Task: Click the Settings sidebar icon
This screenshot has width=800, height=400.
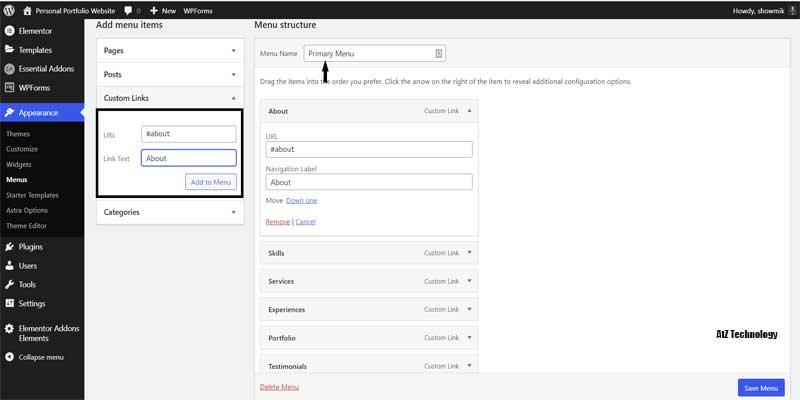Action: pyautogui.click(x=9, y=303)
